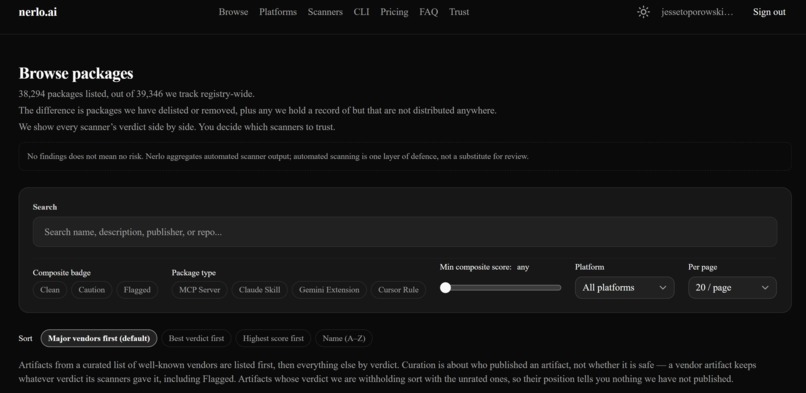Click the Package type label
This screenshot has width=806, height=393.
pyautogui.click(x=194, y=273)
